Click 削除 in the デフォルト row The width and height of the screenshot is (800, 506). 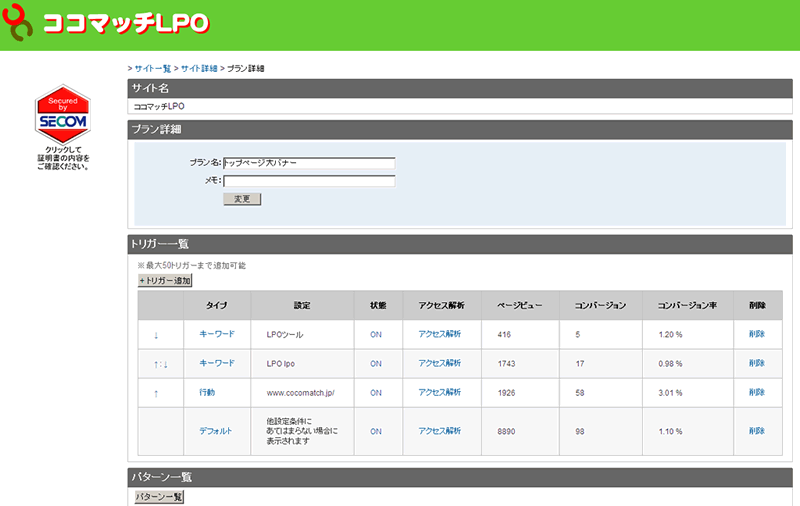757,431
